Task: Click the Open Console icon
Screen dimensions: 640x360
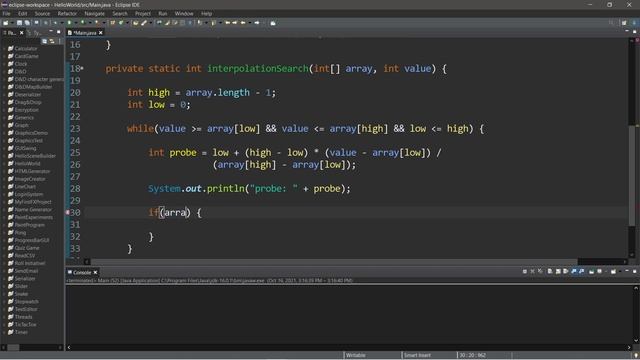Action: 613,271
